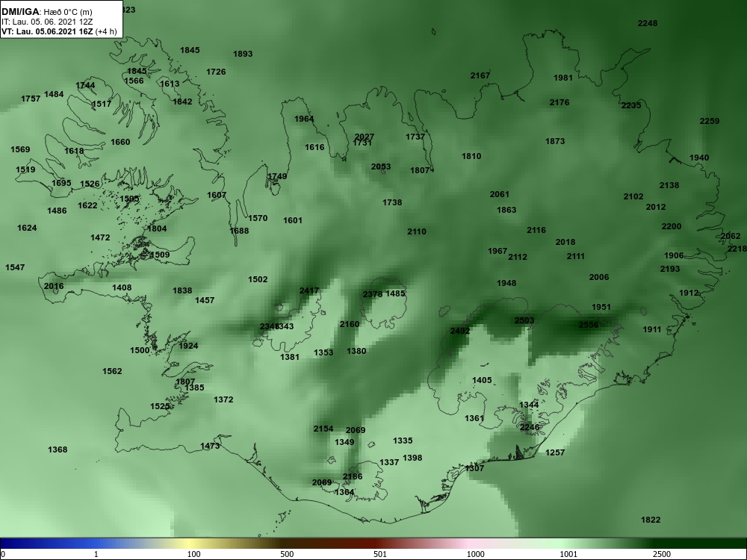Click the map value 1951
This screenshot has width=747, height=560.
click(601, 307)
